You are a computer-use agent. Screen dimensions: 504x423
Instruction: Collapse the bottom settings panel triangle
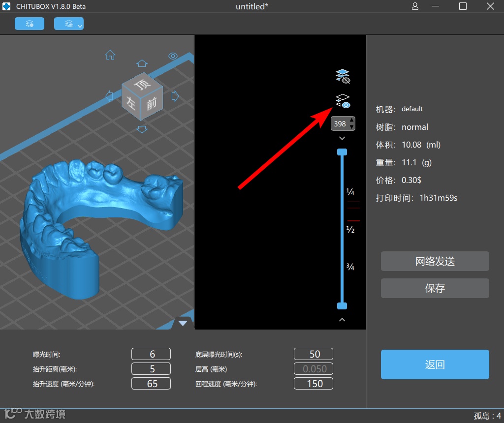point(183,323)
